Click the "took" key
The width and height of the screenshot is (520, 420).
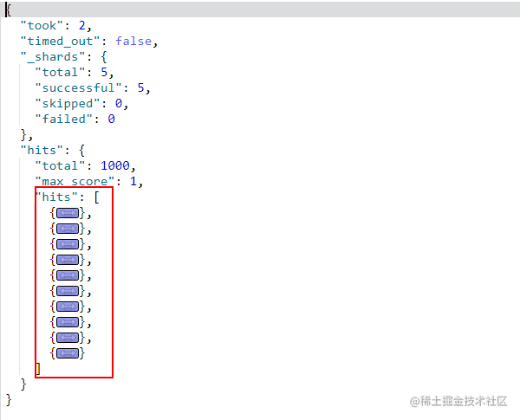[x=42, y=25]
